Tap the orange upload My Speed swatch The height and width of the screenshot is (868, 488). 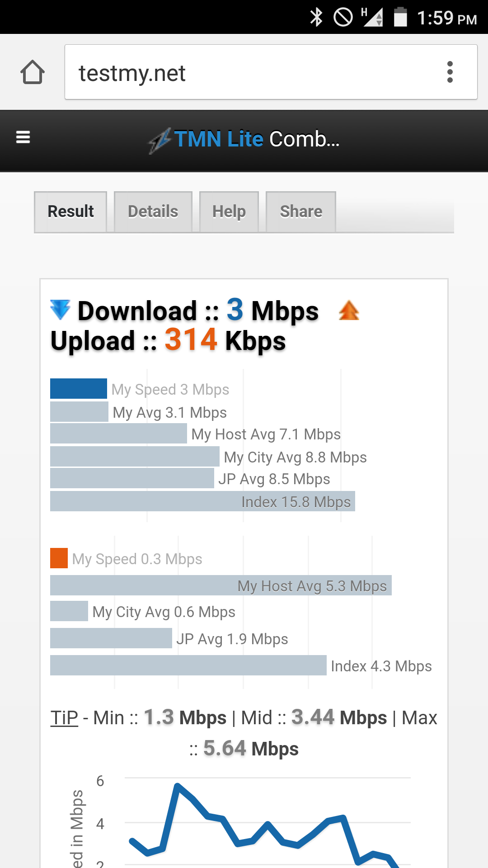pyautogui.click(x=59, y=558)
